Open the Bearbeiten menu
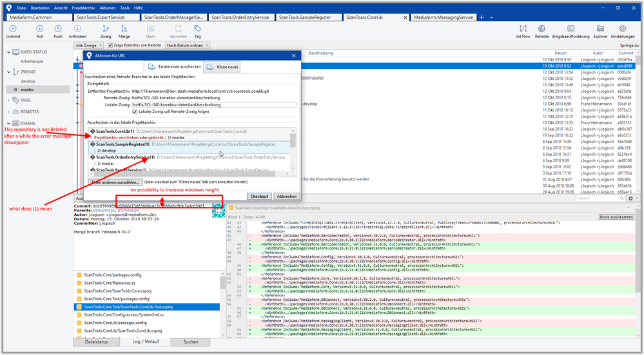Screen dimensions: 644x355 click(x=40, y=8)
